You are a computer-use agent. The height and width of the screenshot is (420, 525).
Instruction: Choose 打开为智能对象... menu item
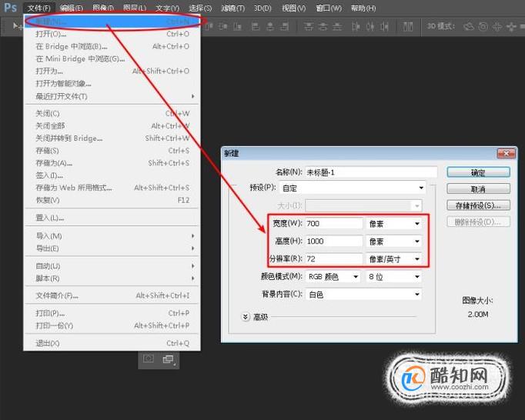[112, 83]
